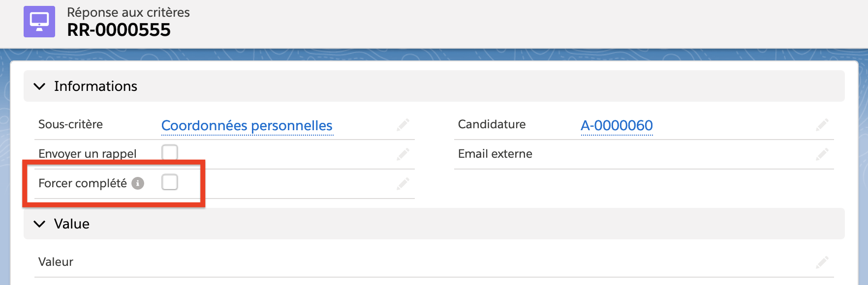
Task: Click the purple monitor record icon
Action: coord(39,22)
